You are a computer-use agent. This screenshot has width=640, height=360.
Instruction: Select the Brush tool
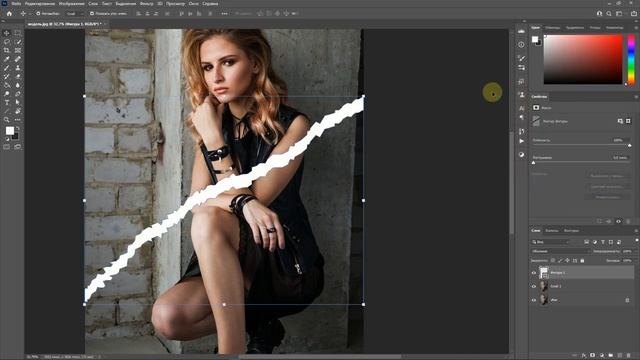7,68
